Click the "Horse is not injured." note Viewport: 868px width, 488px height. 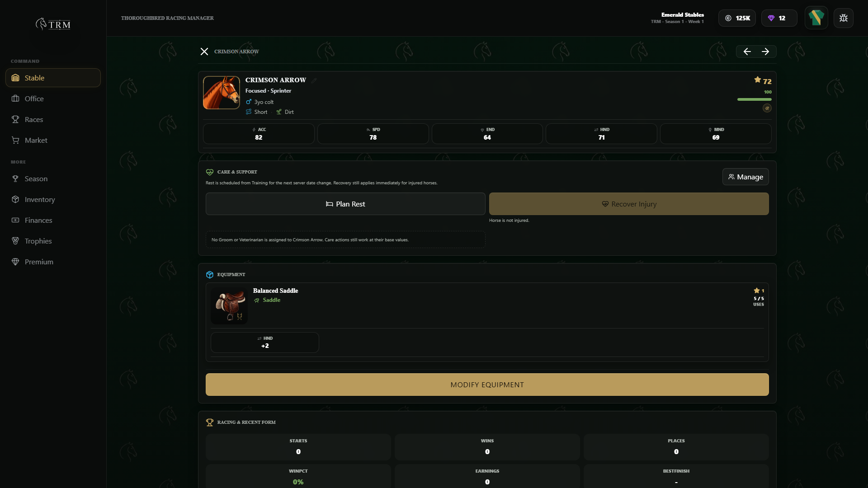coord(509,221)
